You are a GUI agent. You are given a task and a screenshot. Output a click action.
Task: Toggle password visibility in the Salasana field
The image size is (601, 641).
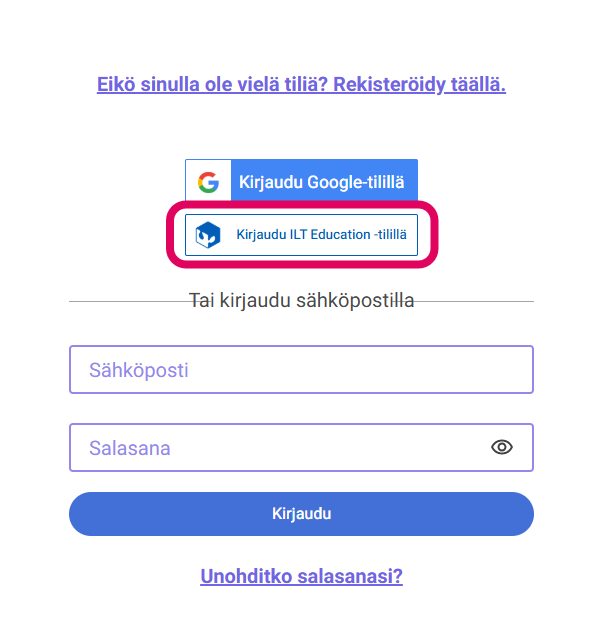[x=502, y=447]
